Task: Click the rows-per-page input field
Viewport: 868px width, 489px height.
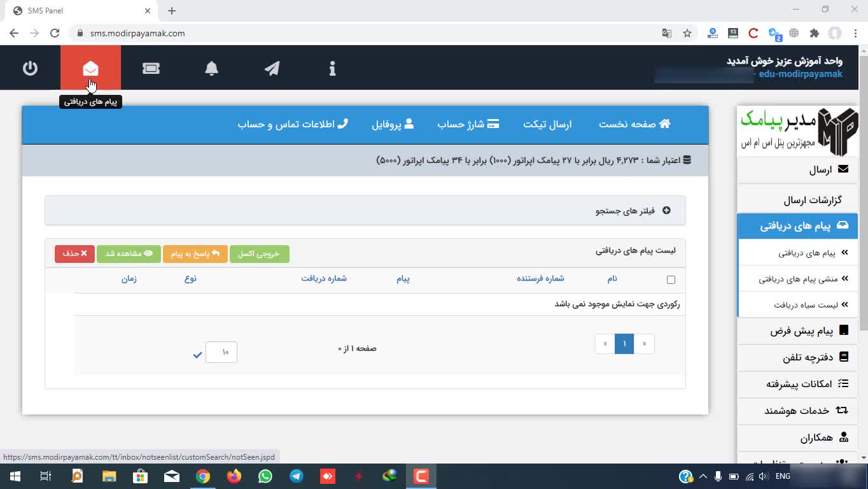Action: tap(221, 352)
